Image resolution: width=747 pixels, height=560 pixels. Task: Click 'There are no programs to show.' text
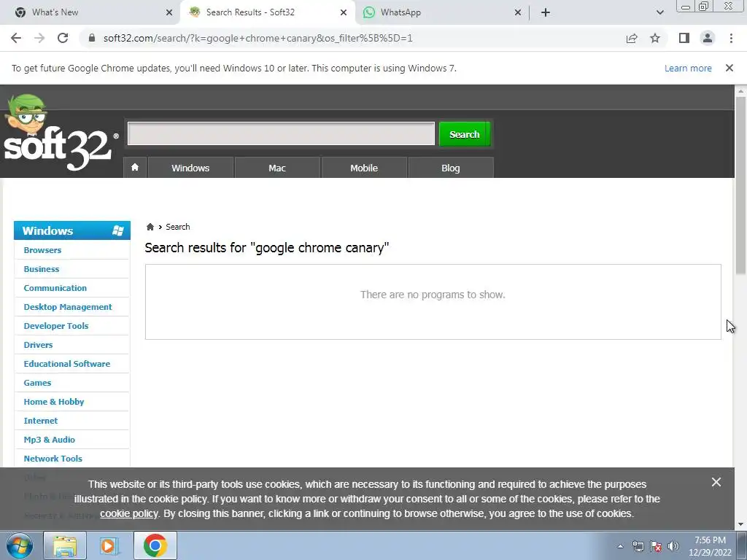point(433,295)
